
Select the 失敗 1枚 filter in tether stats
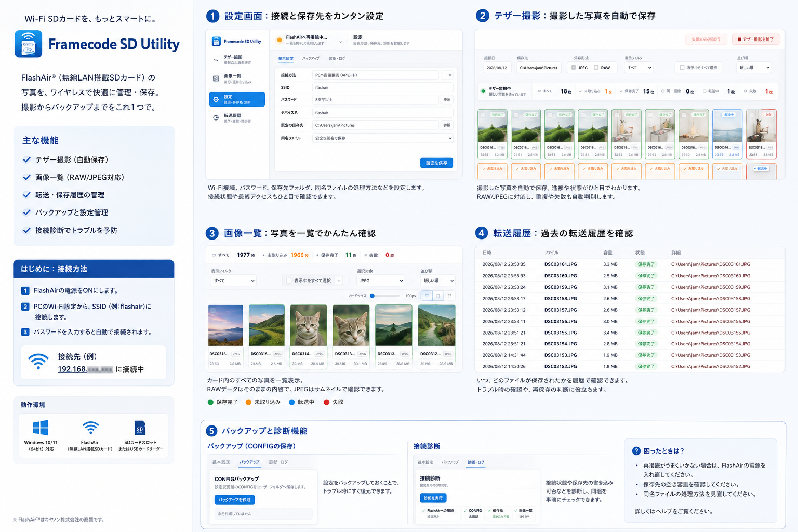(x=746, y=91)
